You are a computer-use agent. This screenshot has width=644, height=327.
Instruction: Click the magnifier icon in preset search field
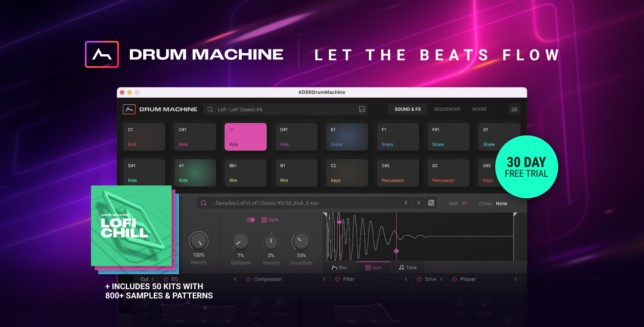click(210, 109)
